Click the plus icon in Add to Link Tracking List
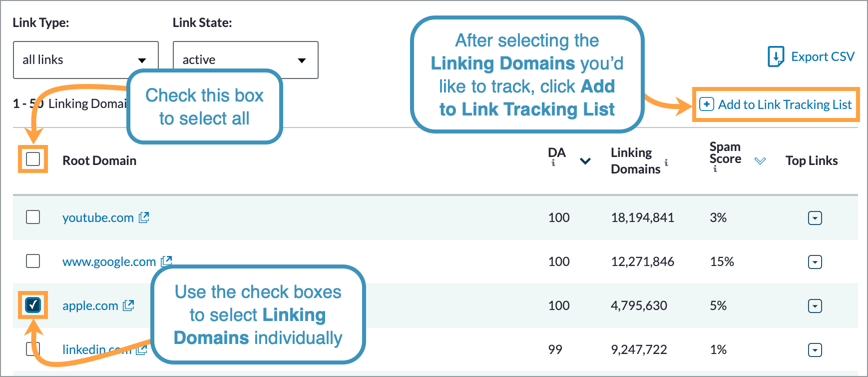The image size is (868, 377). click(x=707, y=104)
